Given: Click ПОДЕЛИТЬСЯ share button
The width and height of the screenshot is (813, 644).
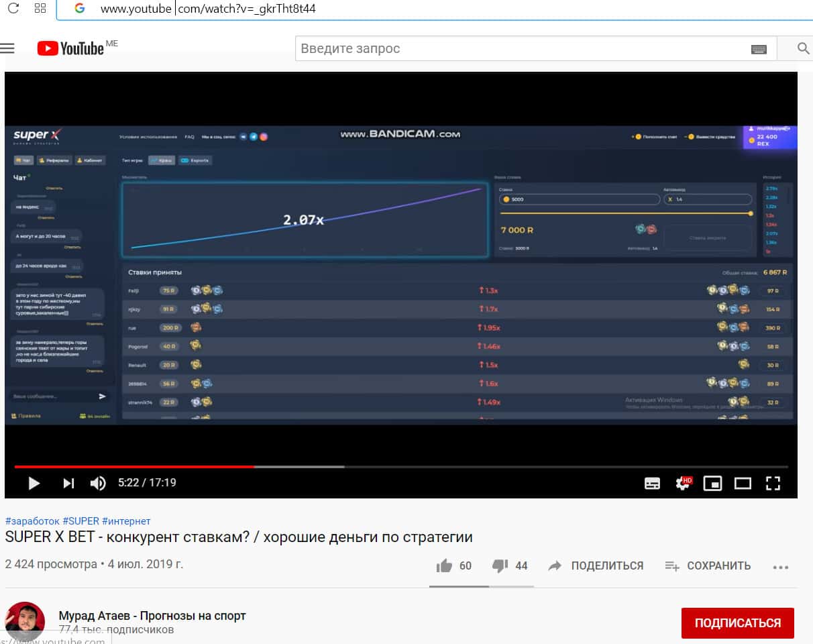Looking at the screenshot, I should click(596, 566).
